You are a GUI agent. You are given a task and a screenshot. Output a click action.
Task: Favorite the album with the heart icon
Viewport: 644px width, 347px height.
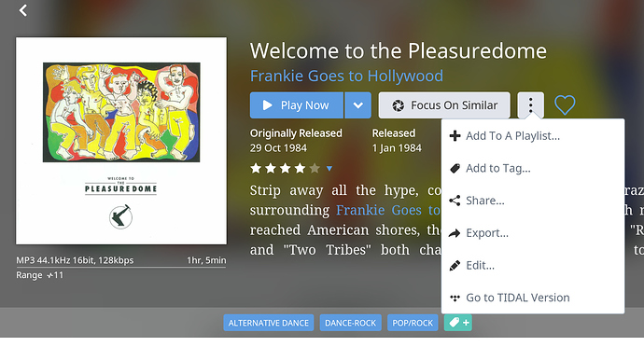click(566, 105)
